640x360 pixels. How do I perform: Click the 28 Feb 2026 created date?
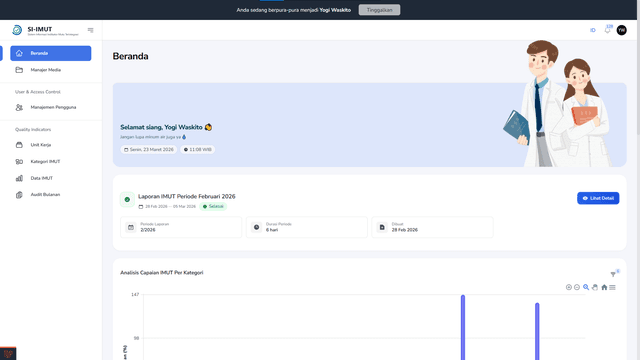coord(404,230)
